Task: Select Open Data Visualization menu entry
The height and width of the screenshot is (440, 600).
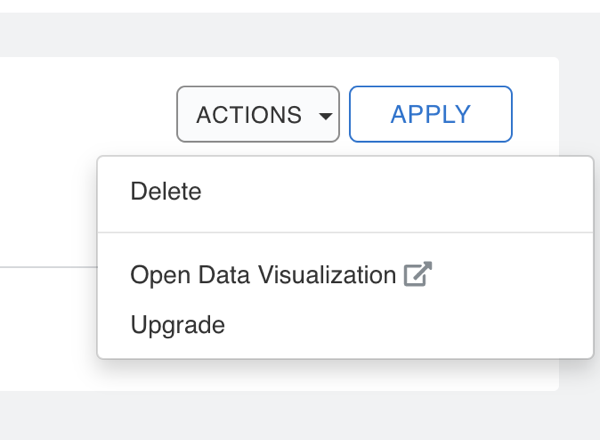Action: point(263,275)
